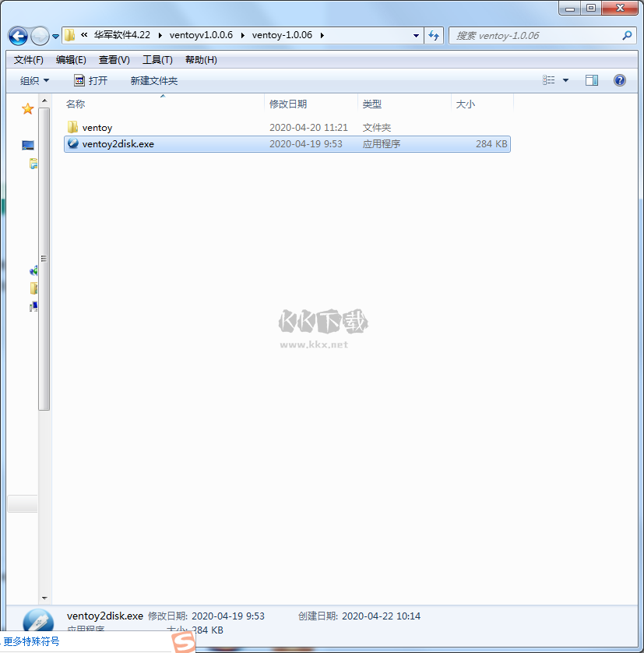Click the ascending sort arrow above the Name column
644x653 pixels.
coord(162,95)
